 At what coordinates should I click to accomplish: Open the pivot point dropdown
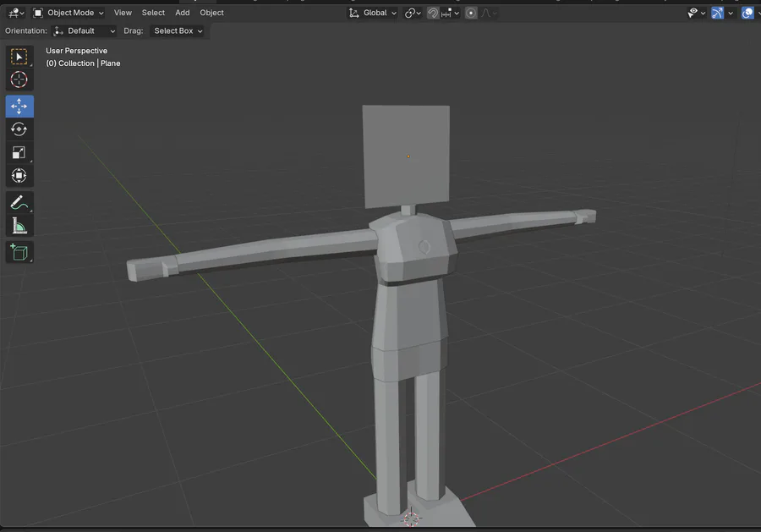[413, 13]
